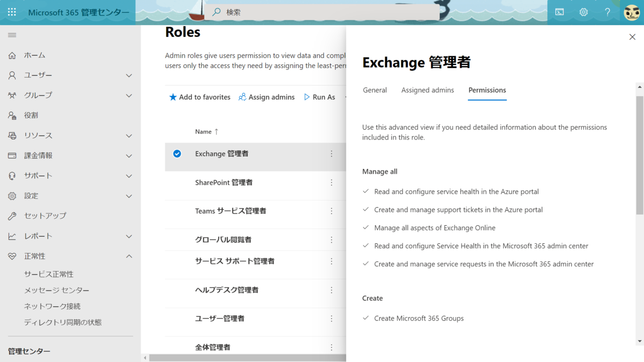Expand the ユーザー section chevron
Image resolution: width=644 pixels, height=362 pixels.
click(129, 76)
